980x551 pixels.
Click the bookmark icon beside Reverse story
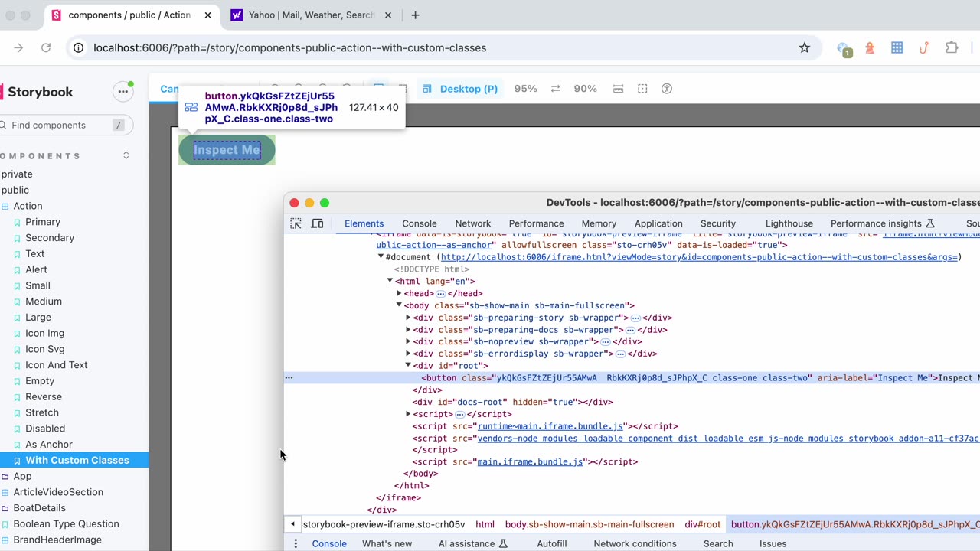(18, 397)
